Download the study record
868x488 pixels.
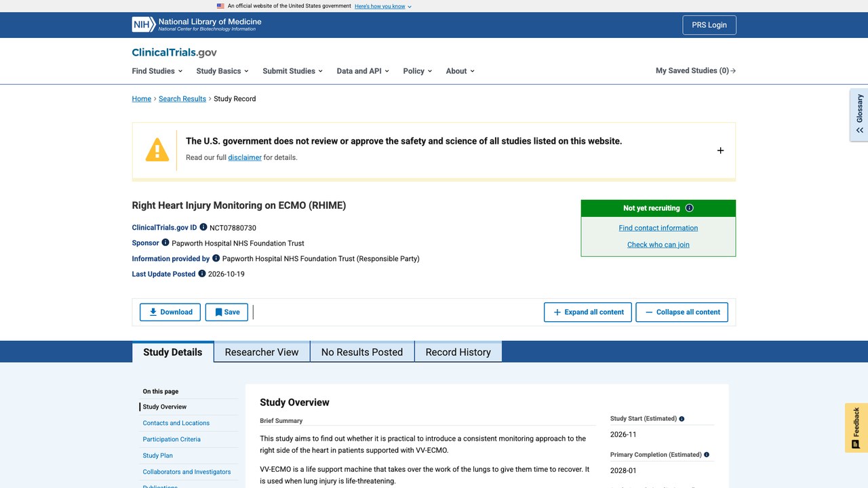click(x=170, y=312)
